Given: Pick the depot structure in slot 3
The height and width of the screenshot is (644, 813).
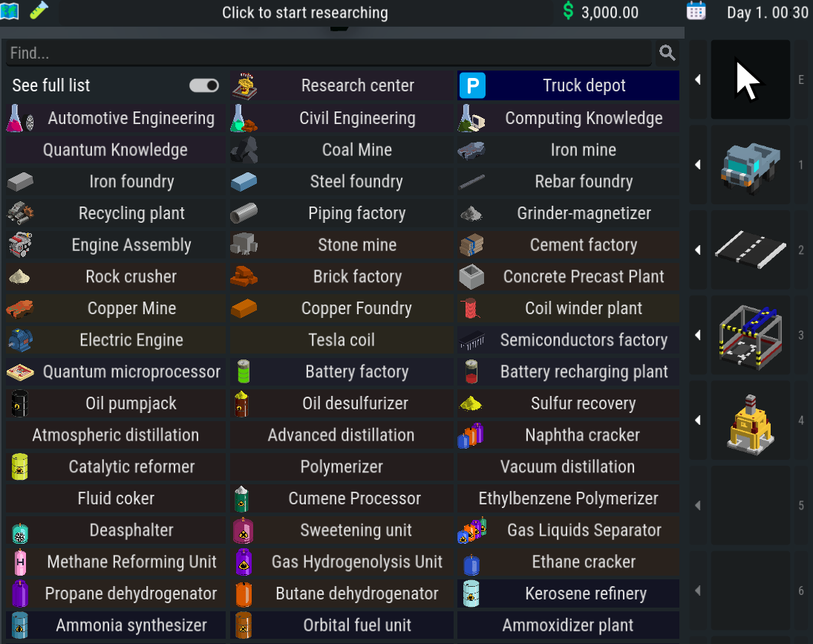Looking at the screenshot, I should click(750, 336).
